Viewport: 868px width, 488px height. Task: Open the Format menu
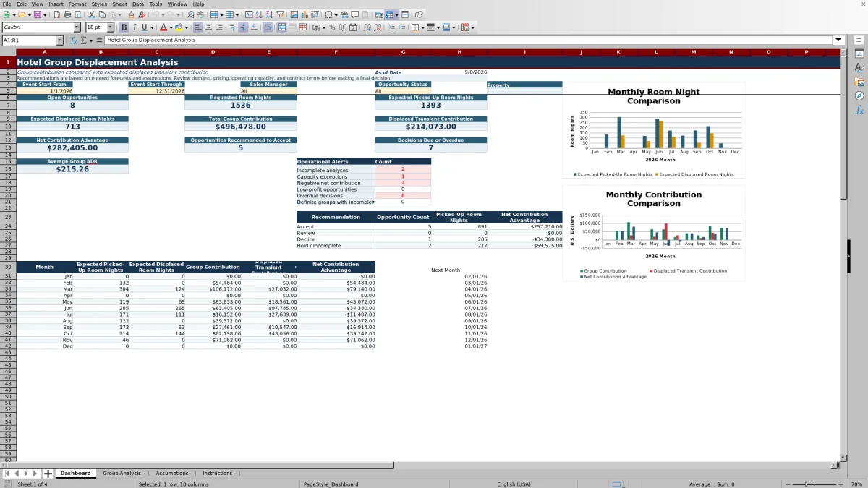[x=77, y=4]
